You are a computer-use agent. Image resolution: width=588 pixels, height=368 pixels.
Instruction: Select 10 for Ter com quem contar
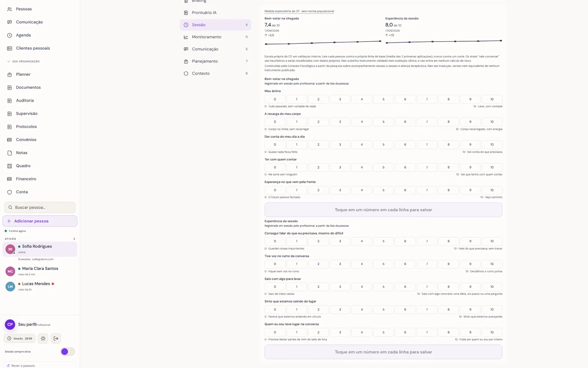[492, 167]
